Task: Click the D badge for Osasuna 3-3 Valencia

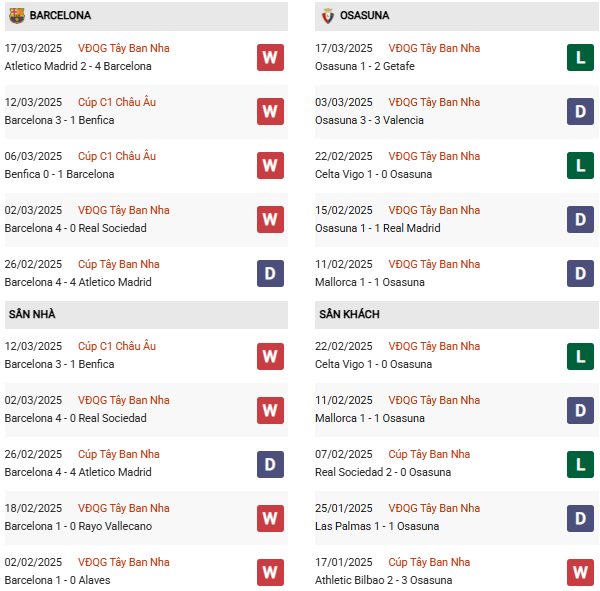Action: (x=580, y=112)
